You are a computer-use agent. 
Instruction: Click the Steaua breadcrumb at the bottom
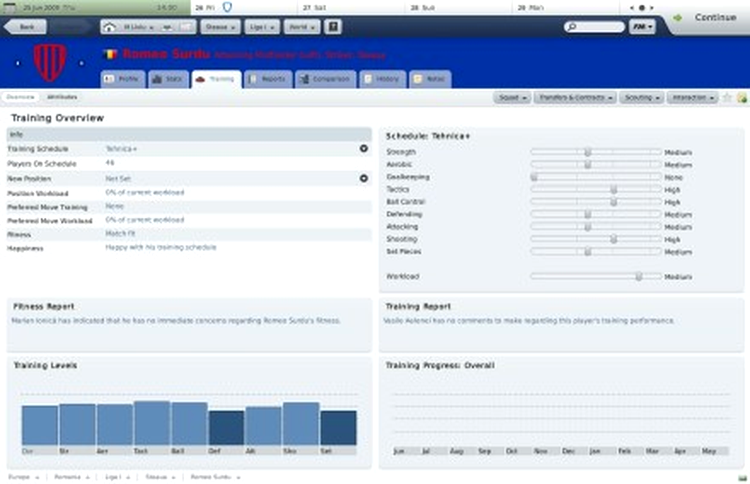[160, 477]
